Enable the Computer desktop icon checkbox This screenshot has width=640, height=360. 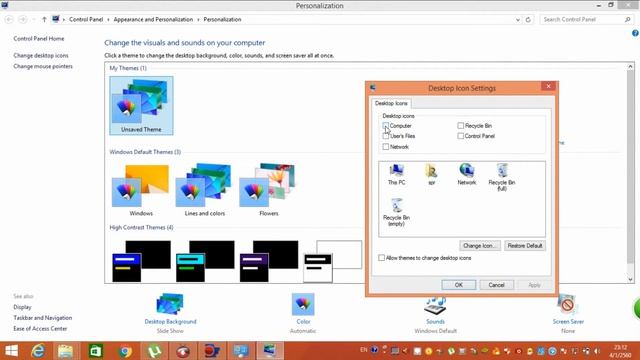(386, 126)
